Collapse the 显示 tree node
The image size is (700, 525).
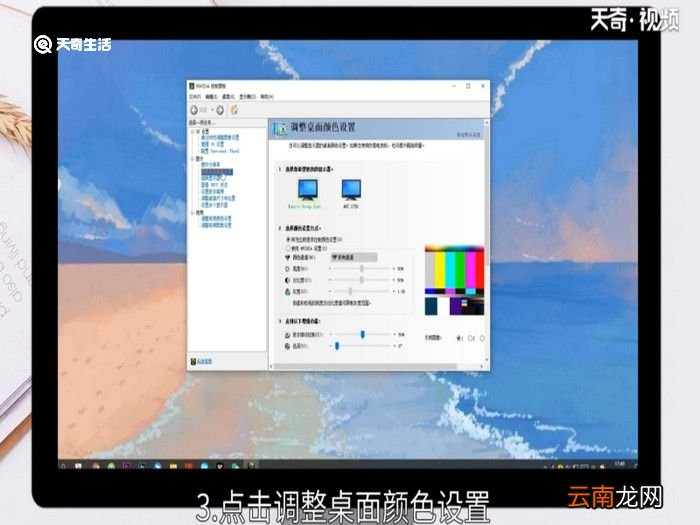tap(193, 158)
